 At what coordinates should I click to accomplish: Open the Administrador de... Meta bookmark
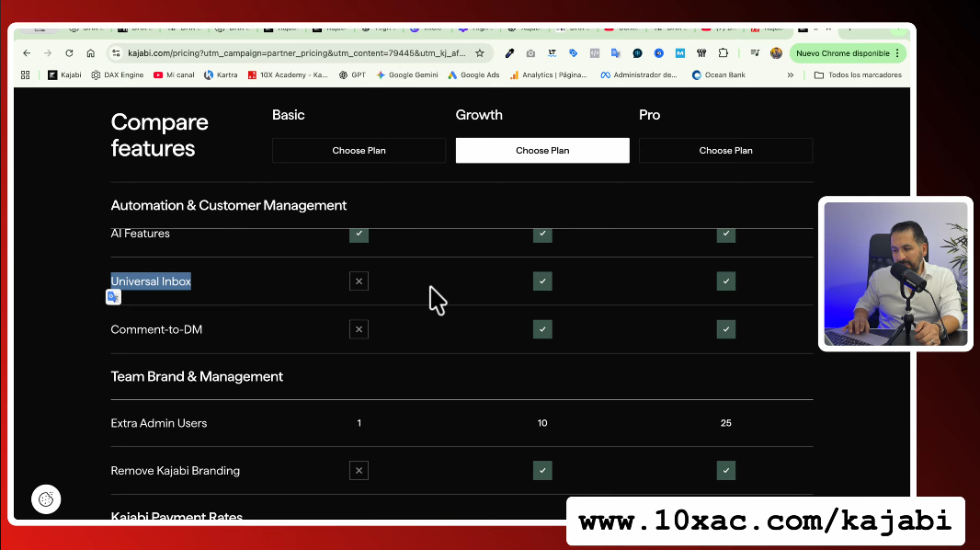point(639,75)
